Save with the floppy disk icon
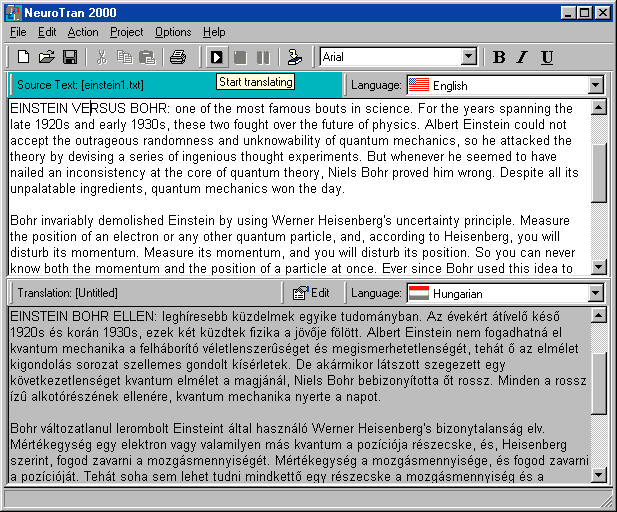This screenshot has width=617, height=512. point(70,57)
